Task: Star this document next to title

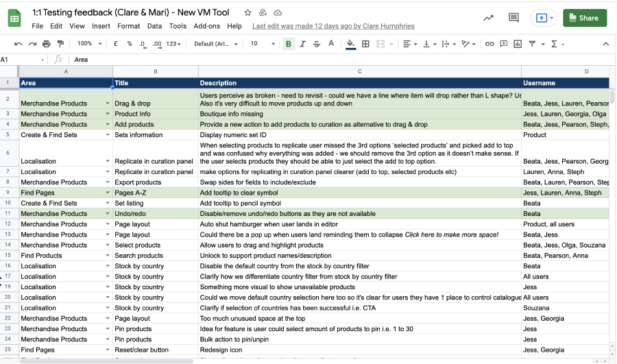Action: pyautogui.click(x=247, y=13)
